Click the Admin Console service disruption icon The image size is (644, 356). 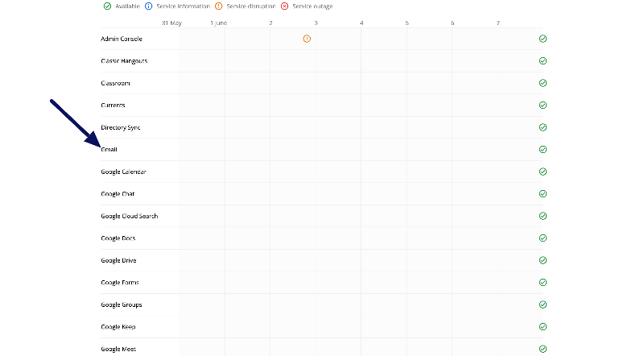coord(307,39)
